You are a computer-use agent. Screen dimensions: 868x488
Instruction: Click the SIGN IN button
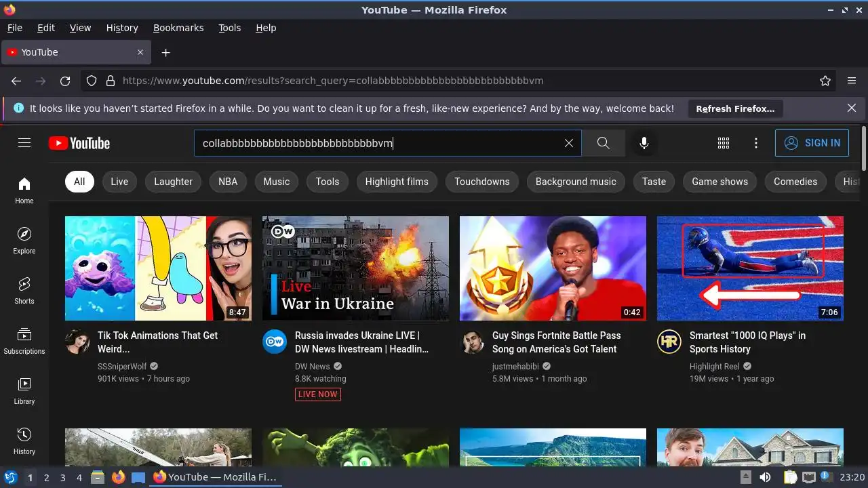[812, 143]
